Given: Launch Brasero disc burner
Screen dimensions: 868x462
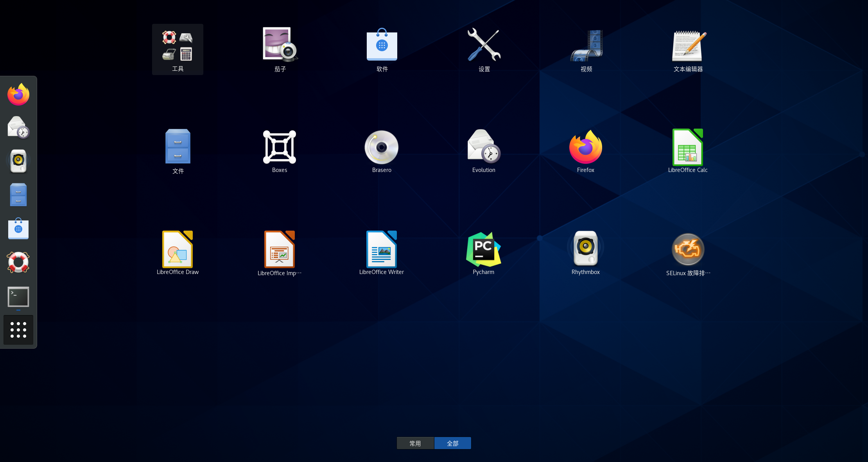Looking at the screenshot, I should point(382,151).
